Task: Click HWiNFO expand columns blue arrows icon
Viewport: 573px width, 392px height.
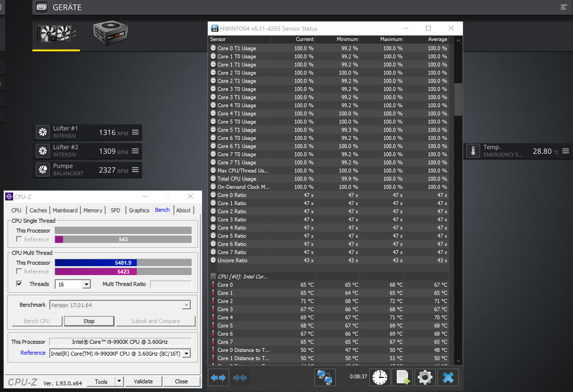Action: pyautogui.click(x=218, y=377)
